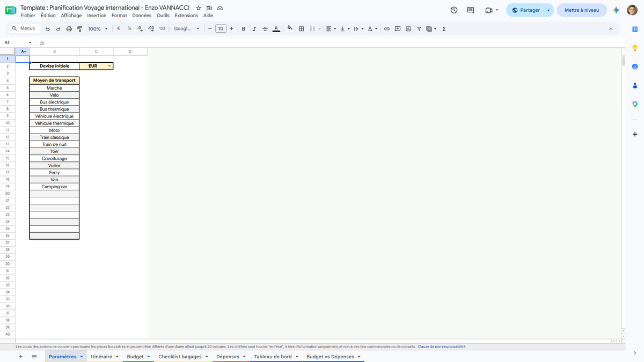Open the Clause de non-responsabilité link
The image size is (644, 362).
click(441, 346)
